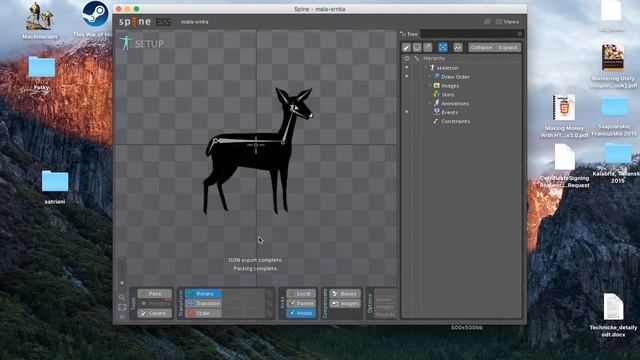Toggle the attachments filter icon in Tree
640x360 pixels.
click(427, 48)
